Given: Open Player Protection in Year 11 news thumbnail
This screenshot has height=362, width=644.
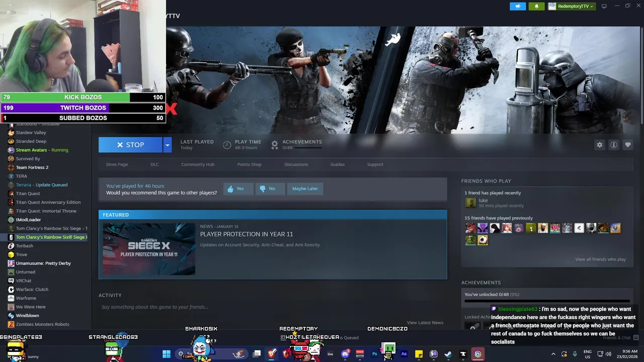Looking at the screenshot, I should 149,249.
